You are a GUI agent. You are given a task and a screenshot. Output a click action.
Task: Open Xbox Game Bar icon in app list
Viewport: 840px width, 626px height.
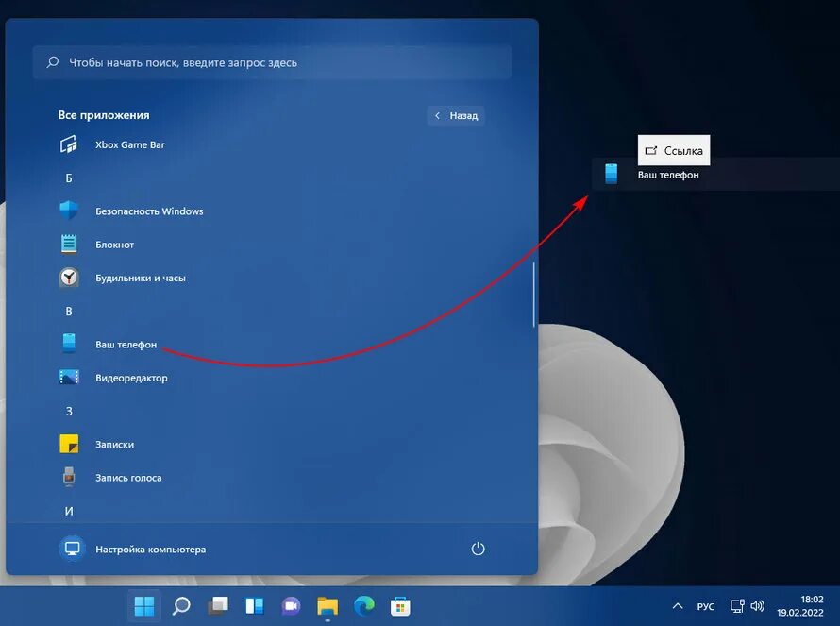[69, 144]
